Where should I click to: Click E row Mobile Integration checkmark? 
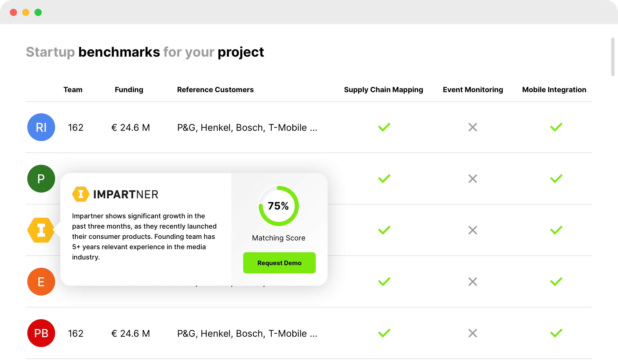click(556, 282)
